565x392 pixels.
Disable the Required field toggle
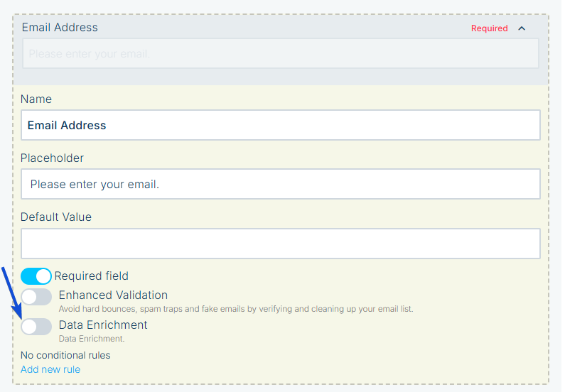click(36, 276)
